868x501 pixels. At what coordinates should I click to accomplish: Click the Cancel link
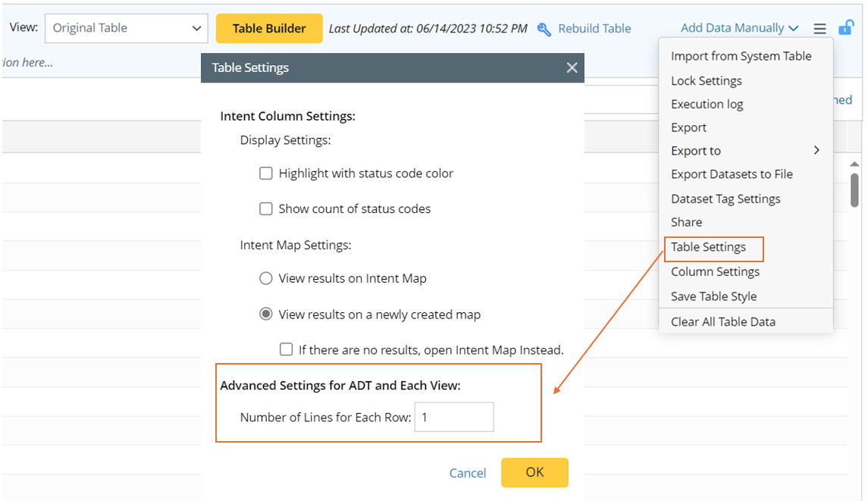(x=468, y=473)
